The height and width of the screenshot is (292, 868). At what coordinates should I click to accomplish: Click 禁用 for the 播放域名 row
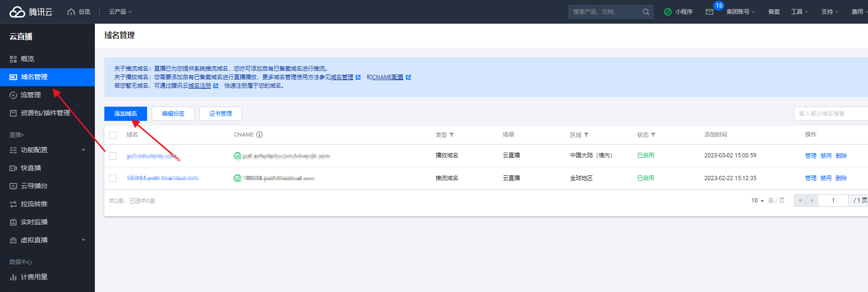(x=826, y=156)
